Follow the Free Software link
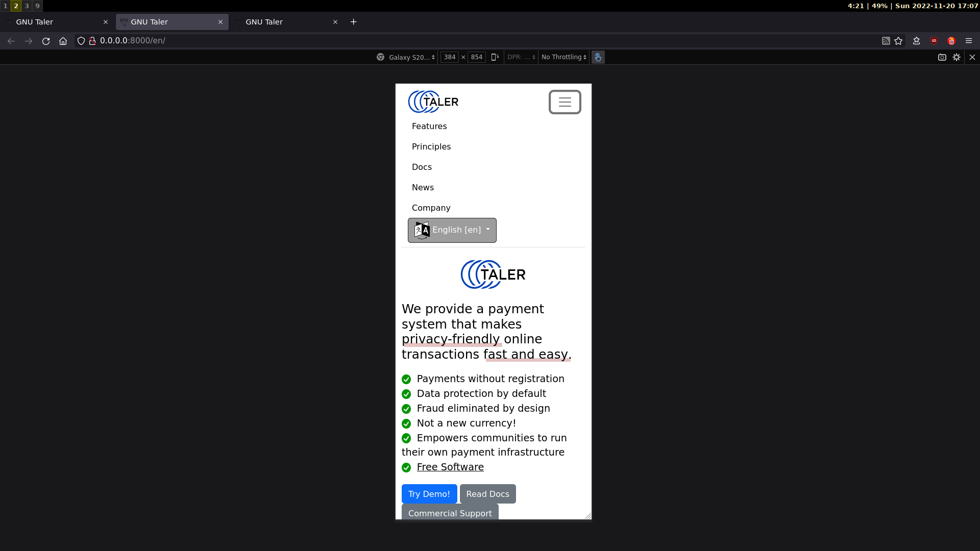980x551 pixels. click(x=450, y=467)
